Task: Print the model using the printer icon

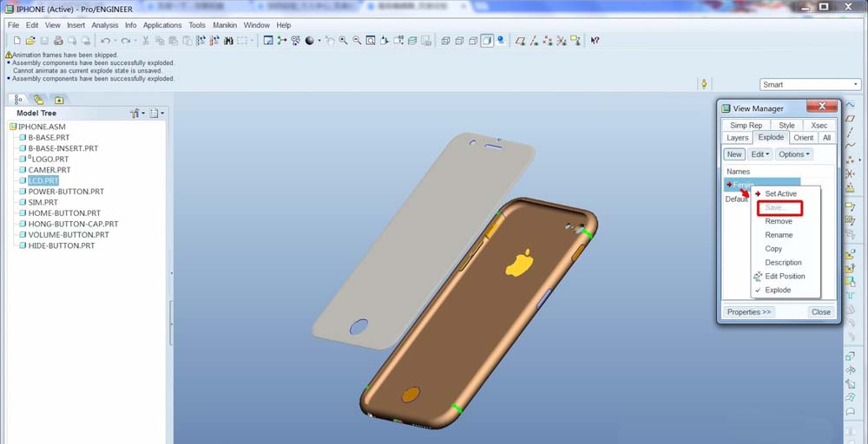Action: pos(58,41)
